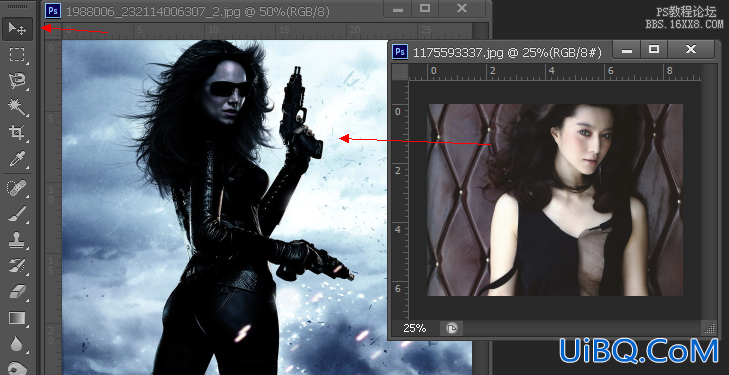Select the Blur tool
Viewport: 729px width, 375px height.
tap(17, 344)
